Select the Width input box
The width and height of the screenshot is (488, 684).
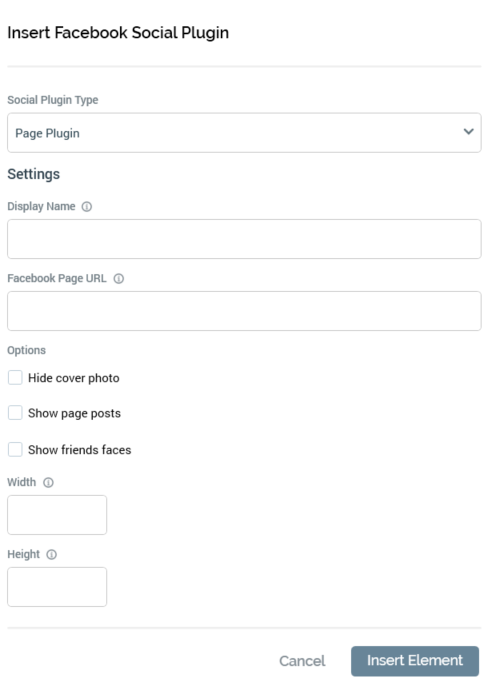(57, 515)
